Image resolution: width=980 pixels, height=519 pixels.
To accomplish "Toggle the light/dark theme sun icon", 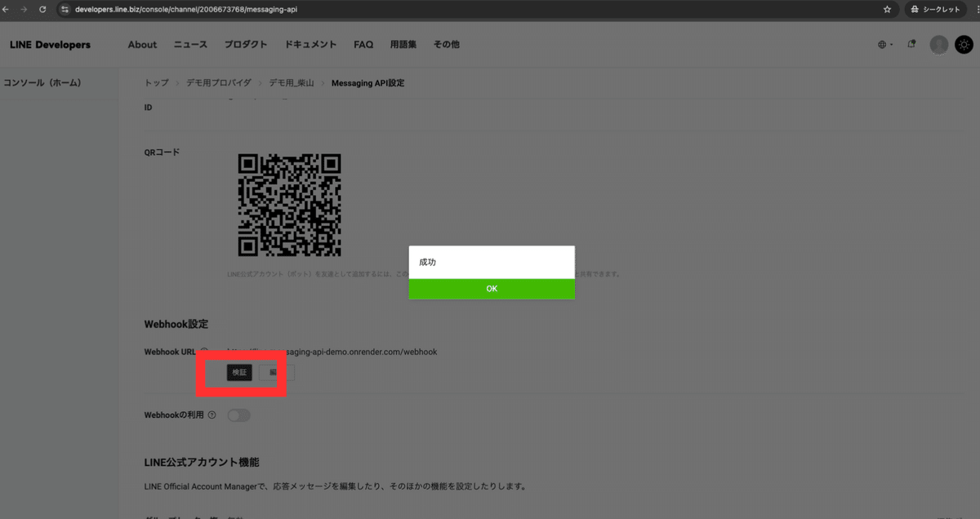I will 964,45.
